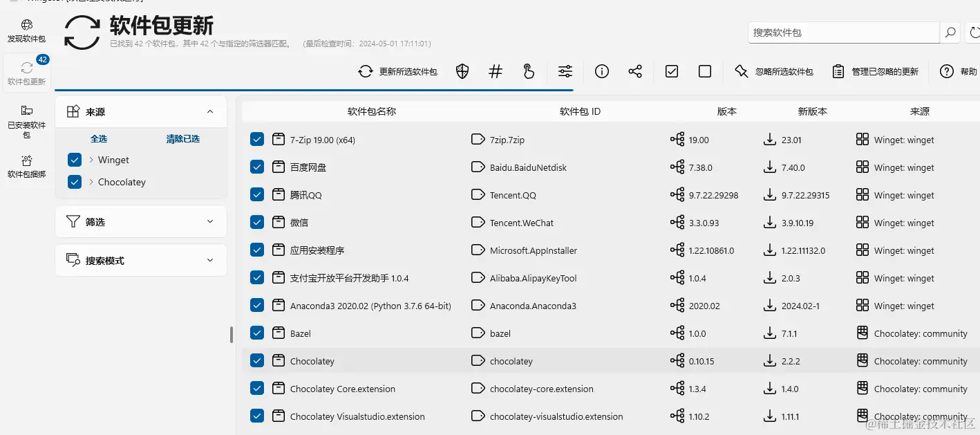The image size is (980, 435).
Task: Click the Chocolatey source icon in Bazel row
Action: coord(862,333)
